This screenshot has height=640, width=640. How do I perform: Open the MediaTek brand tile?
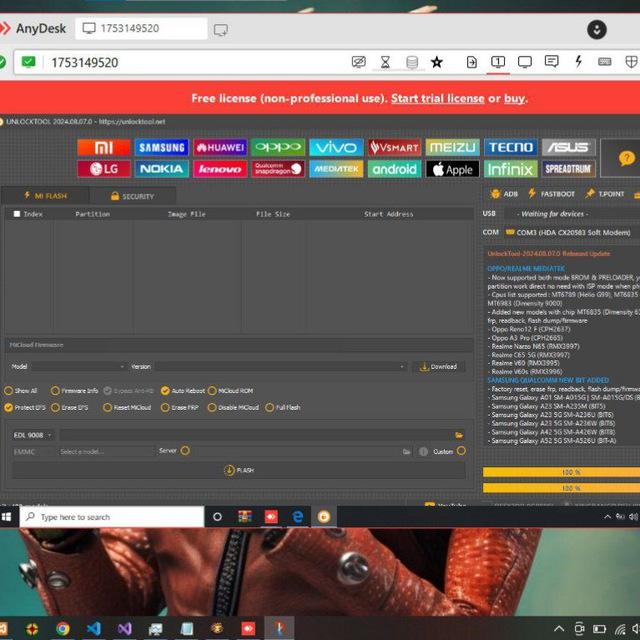tap(336, 169)
